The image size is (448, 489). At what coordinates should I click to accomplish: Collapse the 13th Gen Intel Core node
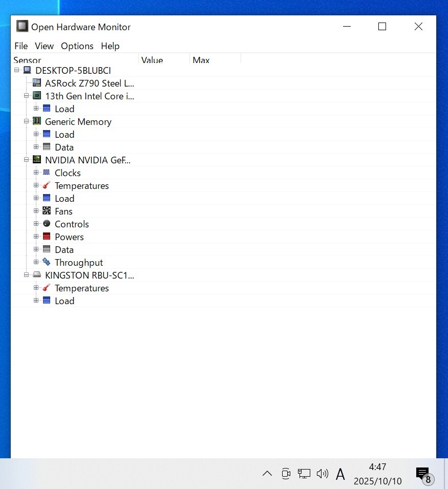[x=27, y=96]
